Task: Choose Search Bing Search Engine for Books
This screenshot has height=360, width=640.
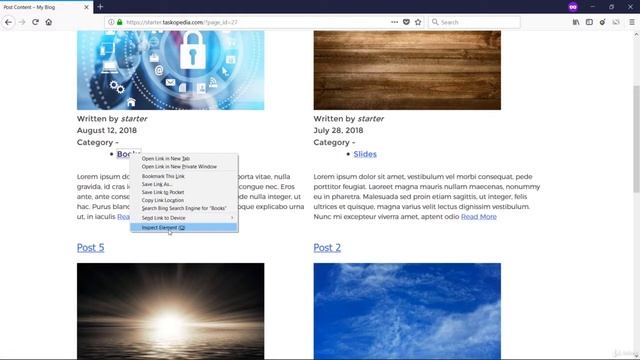Action: click(184, 208)
